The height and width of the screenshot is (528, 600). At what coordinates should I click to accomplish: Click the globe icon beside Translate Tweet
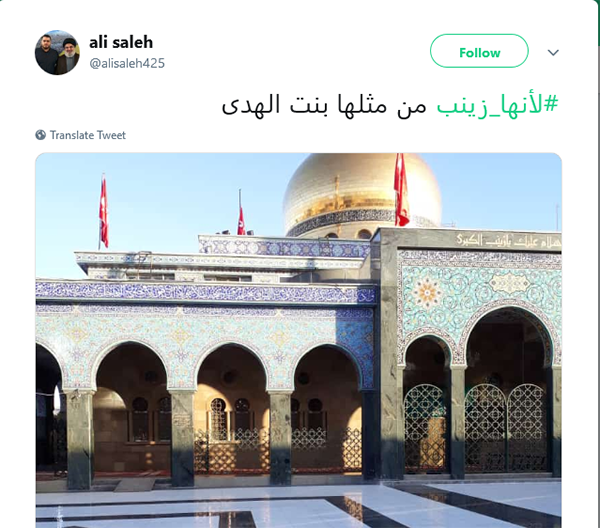(41, 135)
